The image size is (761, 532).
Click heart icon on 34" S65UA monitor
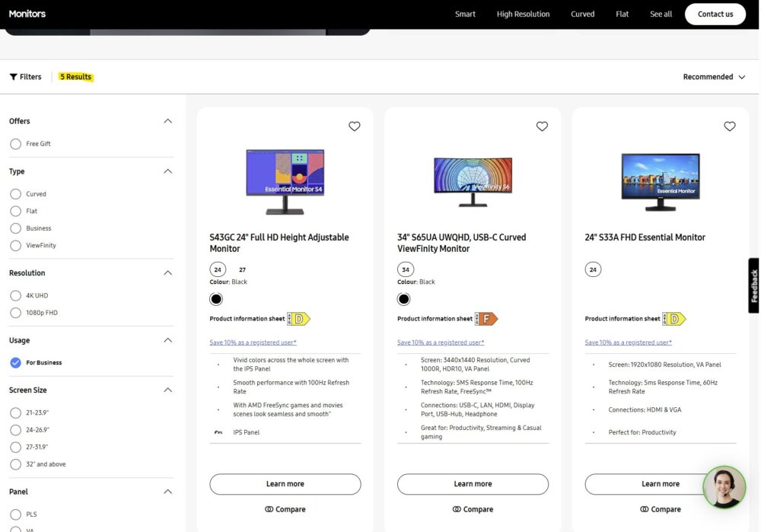click(542, 126)
